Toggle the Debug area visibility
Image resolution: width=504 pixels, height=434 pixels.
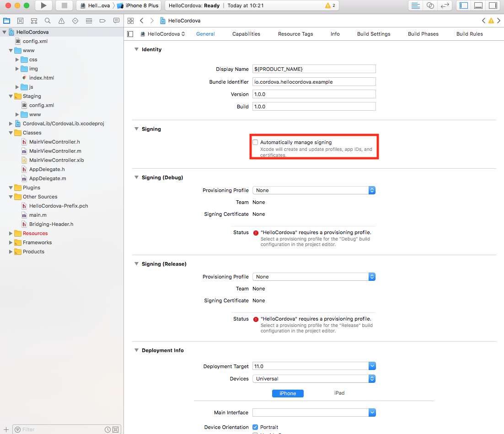coord(478,5)
